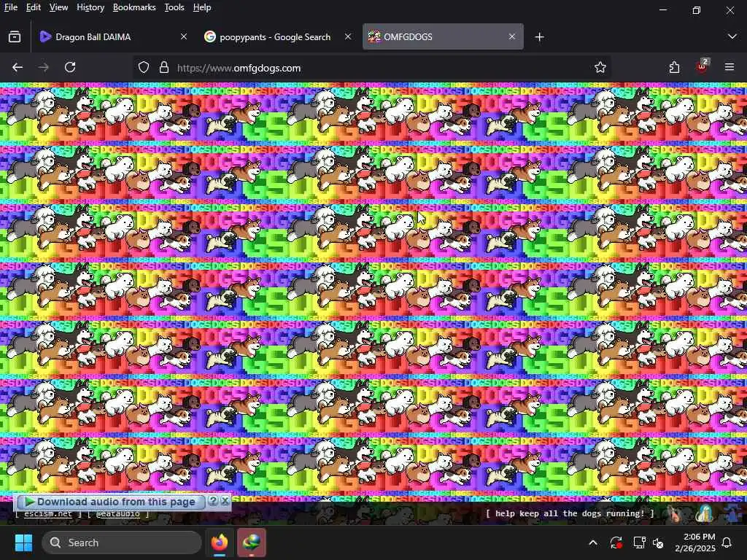Open the uBlock Origin extension icon
Screen dimensions: 747x560
point(702,66)
